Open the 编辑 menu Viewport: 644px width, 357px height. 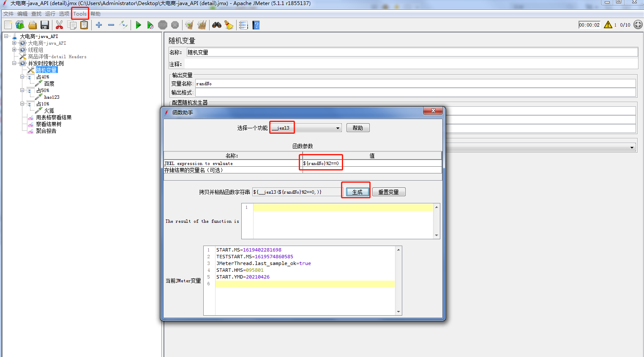[x=22, y=14]
